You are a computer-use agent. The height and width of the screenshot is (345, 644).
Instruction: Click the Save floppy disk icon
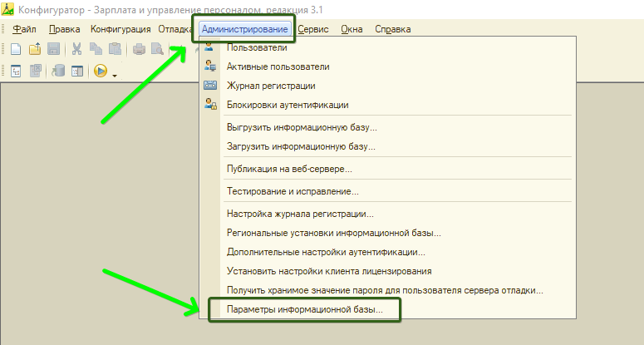tap(54, 49)
